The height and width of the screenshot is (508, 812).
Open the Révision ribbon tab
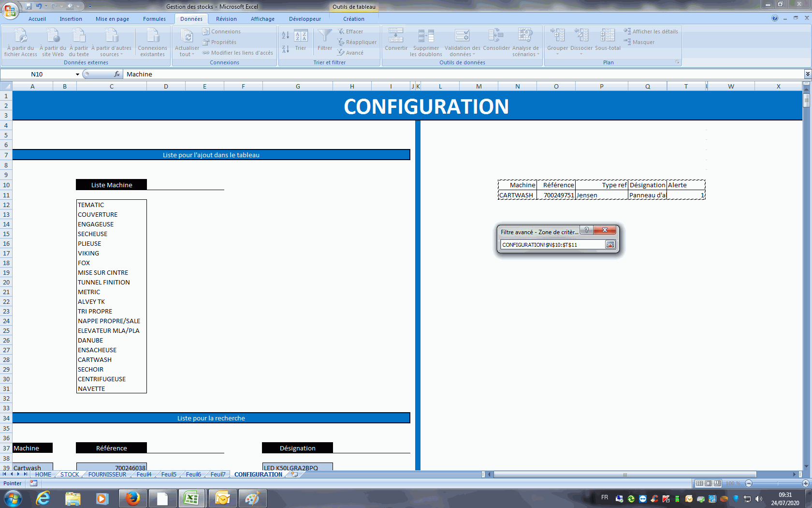(227, 19)
